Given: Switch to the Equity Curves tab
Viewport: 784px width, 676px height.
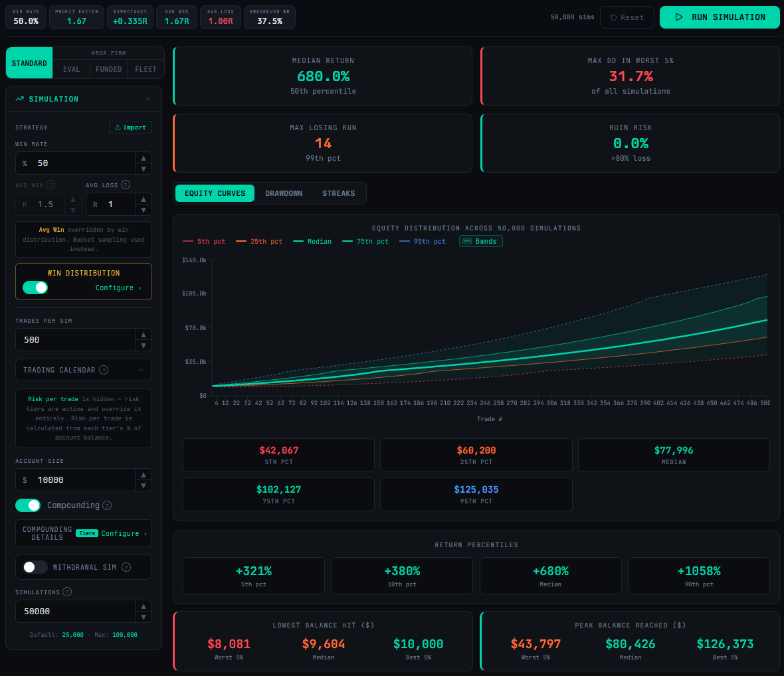Looking at the screenshot, I should [215, 193].
